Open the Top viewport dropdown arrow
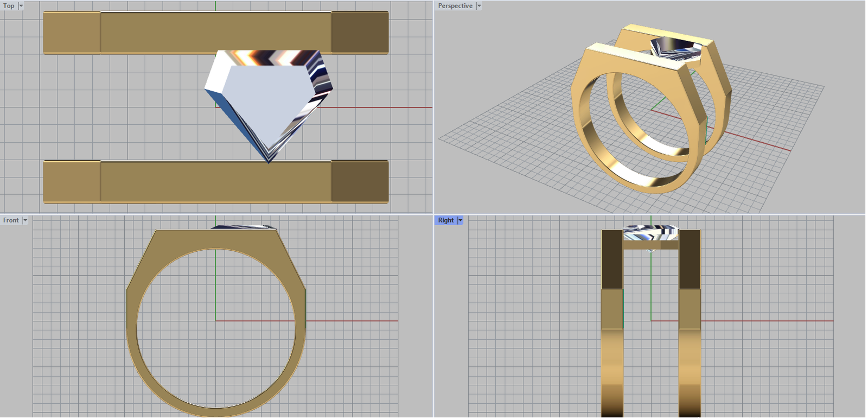 coord(21,6)
